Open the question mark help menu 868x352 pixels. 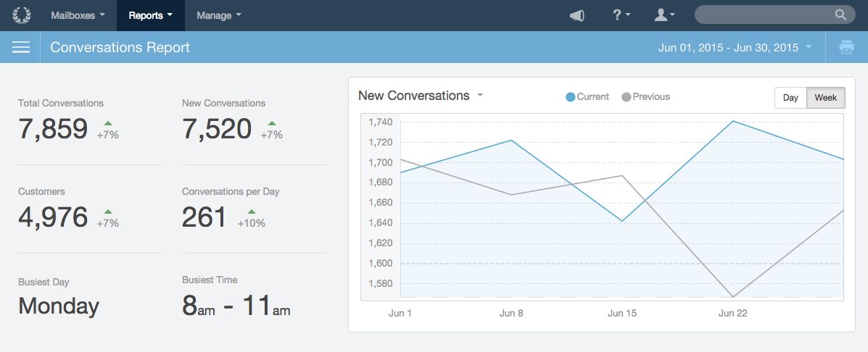point(621,15)
